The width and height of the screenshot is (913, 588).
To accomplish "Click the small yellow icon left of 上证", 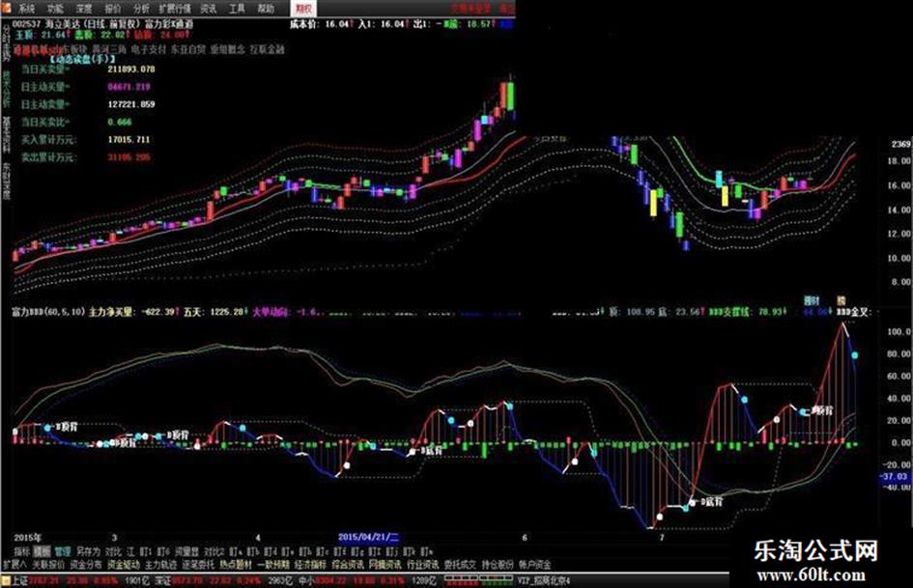I will tap(6, 580).
